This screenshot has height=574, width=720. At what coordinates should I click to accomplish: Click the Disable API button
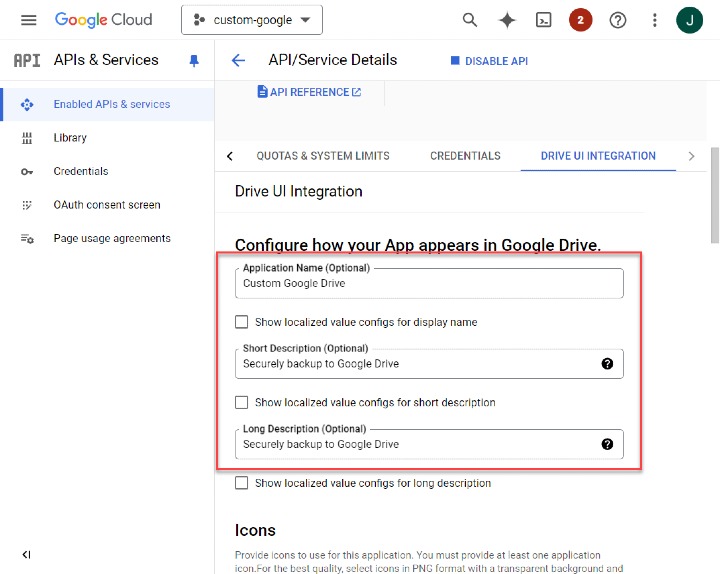[x=489, y=61]
